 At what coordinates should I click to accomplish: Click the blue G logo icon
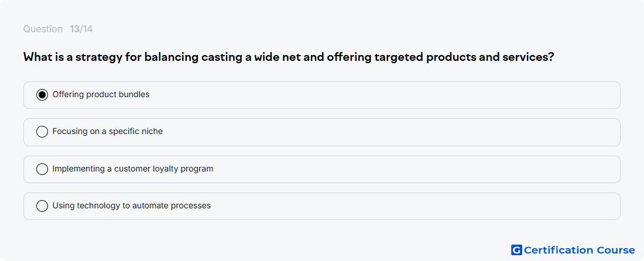[x=516, y=250]
